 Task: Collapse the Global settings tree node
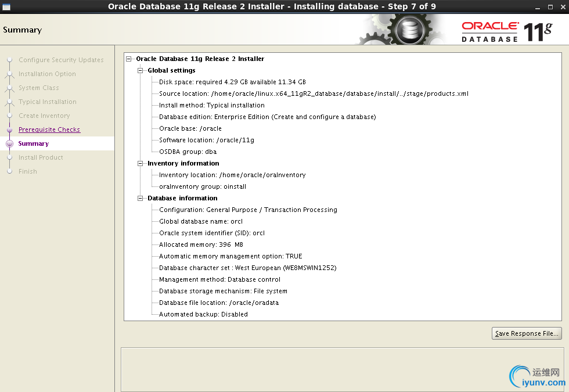(140, 70)
